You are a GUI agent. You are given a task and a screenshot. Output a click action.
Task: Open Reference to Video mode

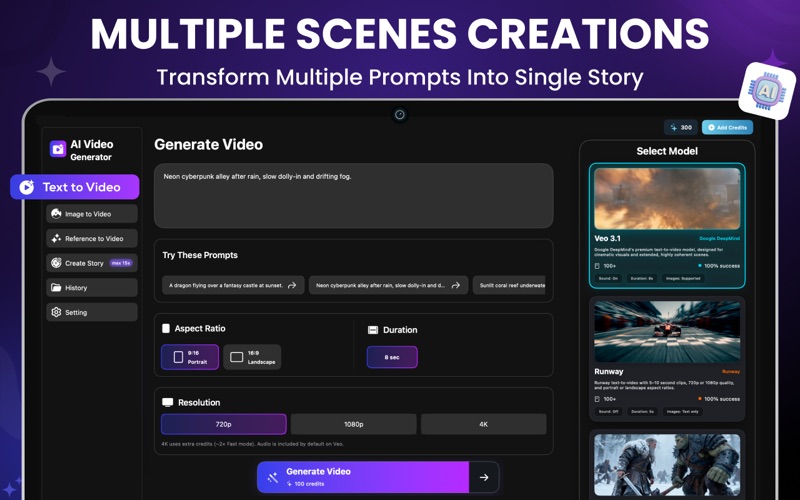pos(92,238)
